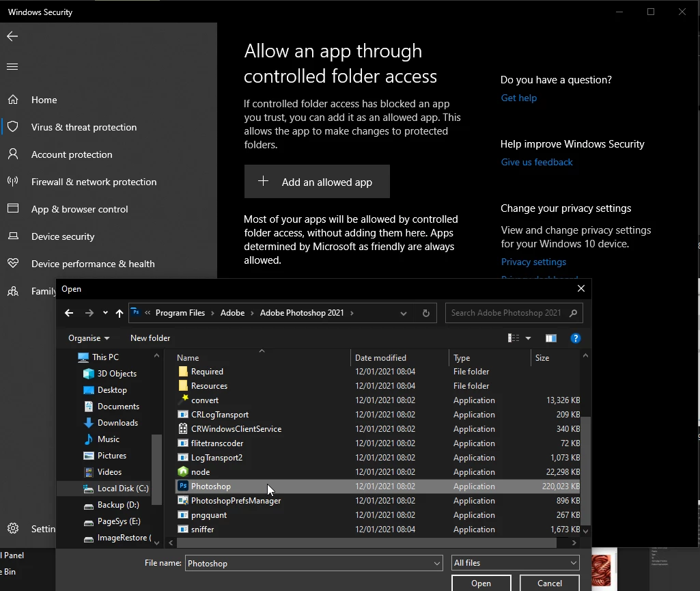Click New folder
This screenshot has height=591, width=700.
click(150, 338)
